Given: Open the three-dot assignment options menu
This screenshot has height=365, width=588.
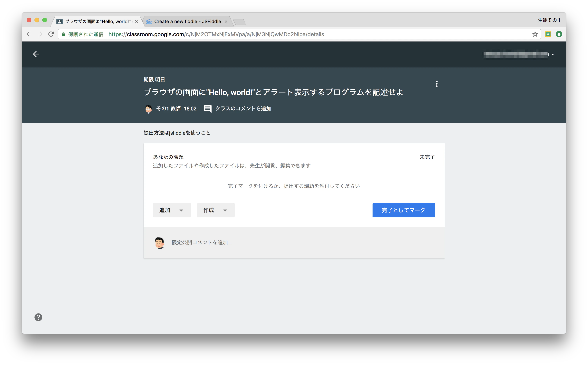Looking at the screenshot, I should (x=437, y=84).
